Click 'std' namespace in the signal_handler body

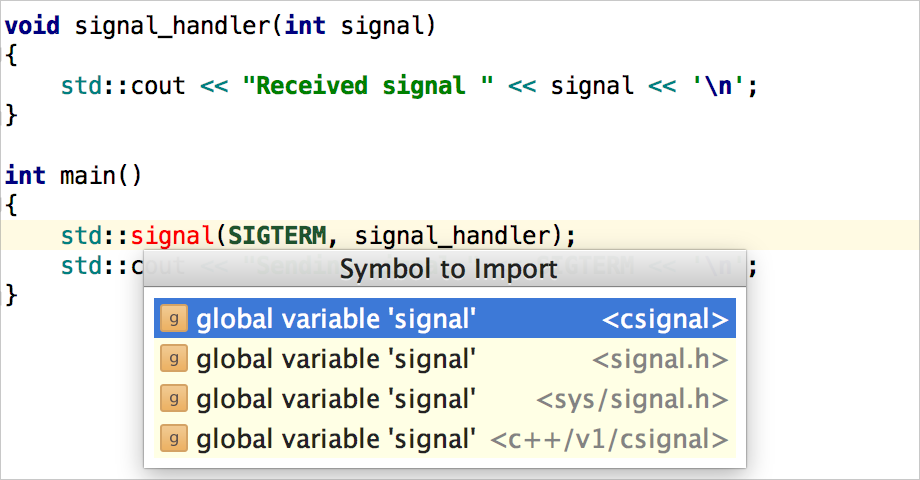(82, 86)
